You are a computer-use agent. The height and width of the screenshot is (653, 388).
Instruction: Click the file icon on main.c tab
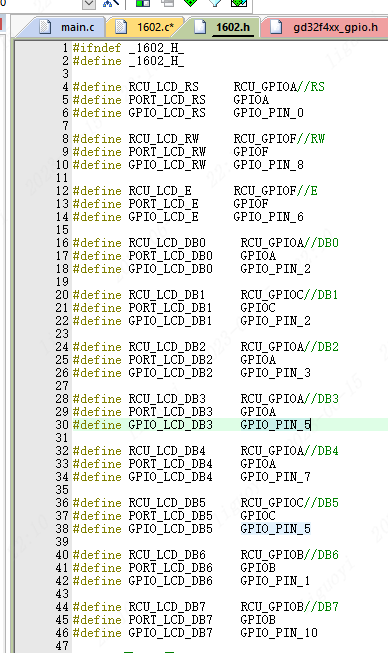click(45, 27)
